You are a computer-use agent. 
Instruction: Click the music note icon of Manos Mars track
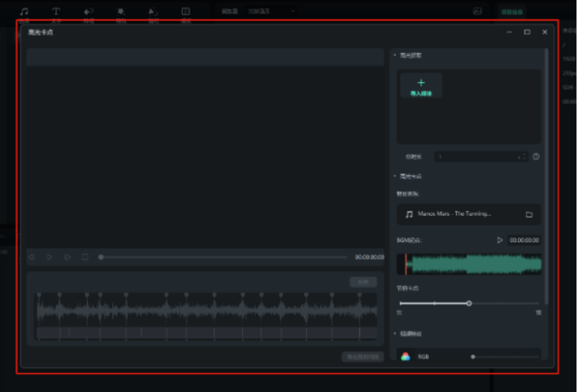click(409, 214)
